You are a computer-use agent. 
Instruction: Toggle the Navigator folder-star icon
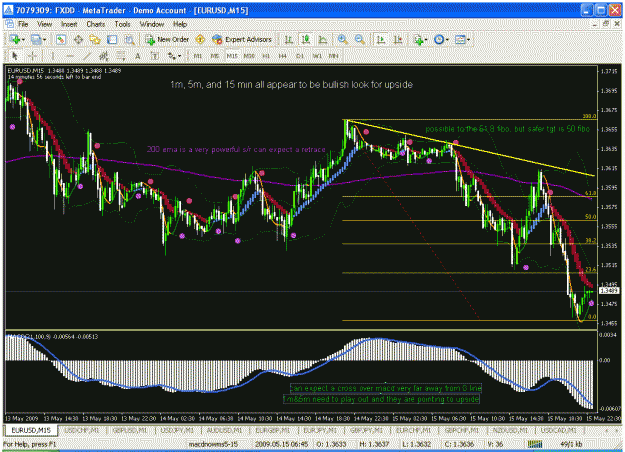tap(95, 39)
